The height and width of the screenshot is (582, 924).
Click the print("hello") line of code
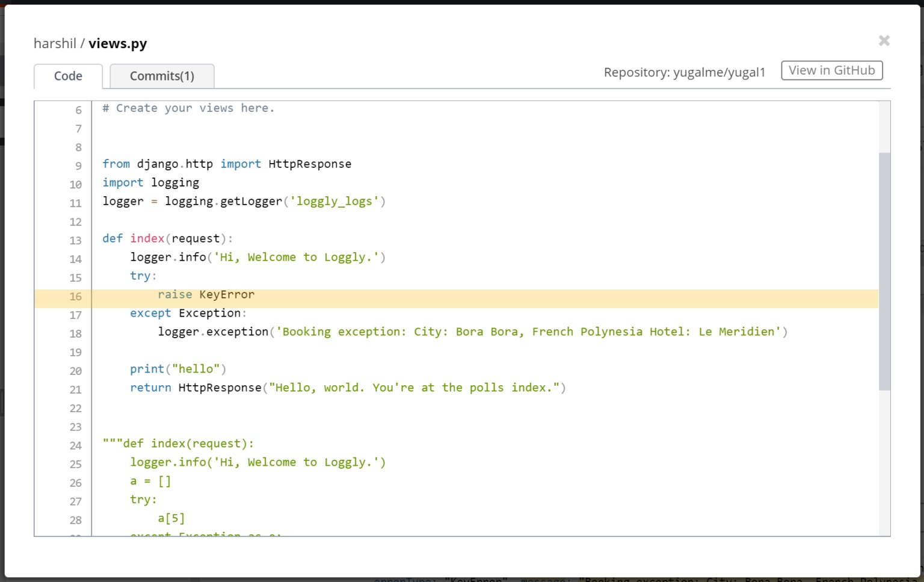[177, 368]
